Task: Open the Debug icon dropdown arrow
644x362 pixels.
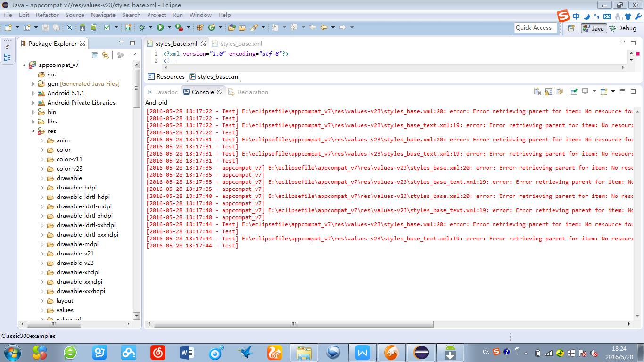Action: tap(150, 27)
